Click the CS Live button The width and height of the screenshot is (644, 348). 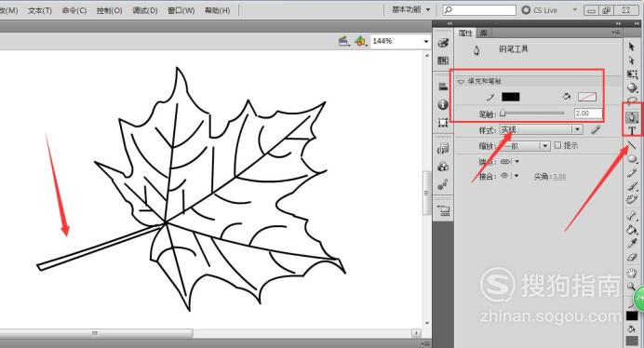(x=539, y=10)
